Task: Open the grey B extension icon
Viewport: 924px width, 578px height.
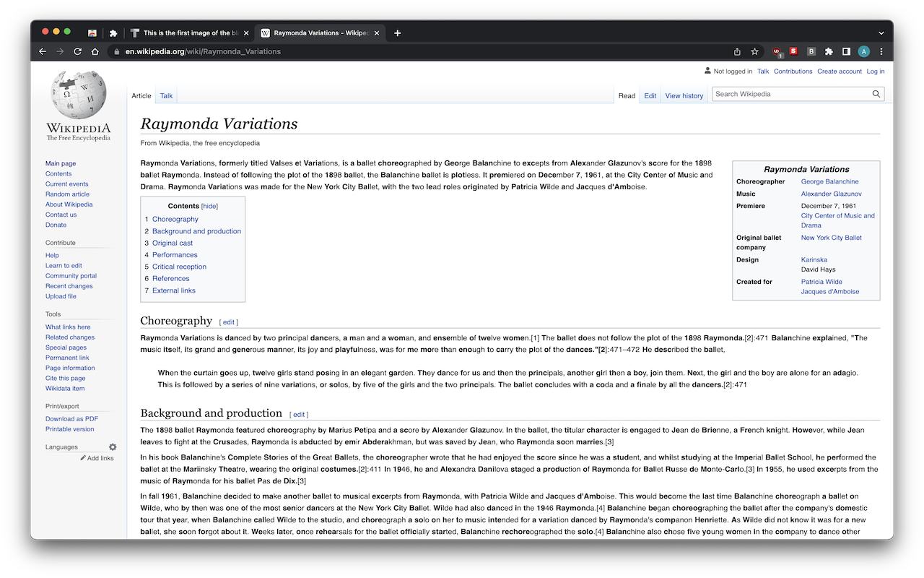Action: [x=811, y=51]
